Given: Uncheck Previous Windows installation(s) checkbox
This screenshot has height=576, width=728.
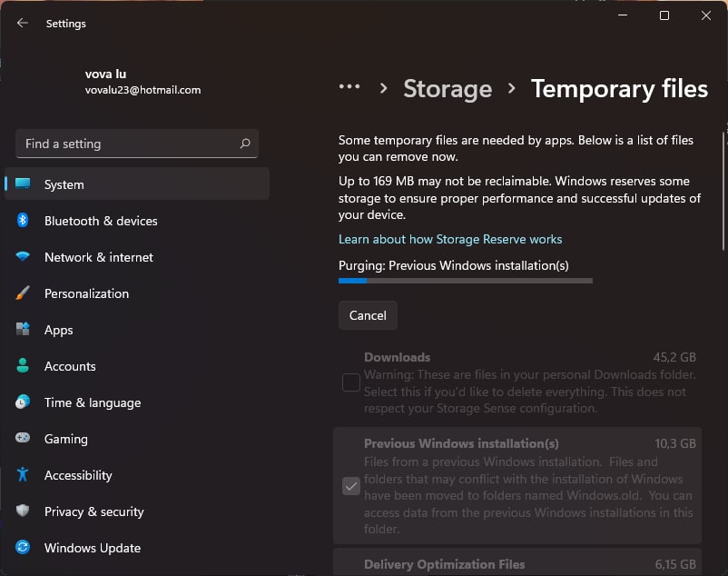Looking at the screenshot, I should (351, 486).
